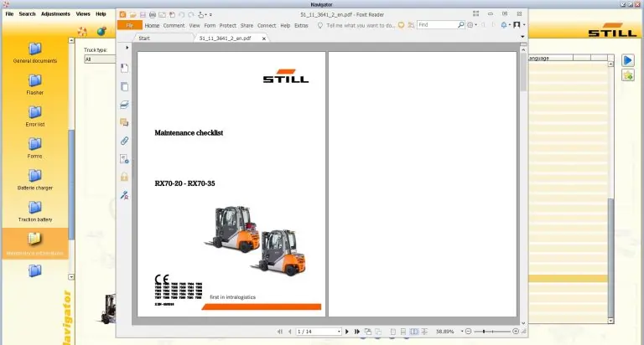Select the Error list folder
Viewport: 644px width, 345px height.
[34, 115]
